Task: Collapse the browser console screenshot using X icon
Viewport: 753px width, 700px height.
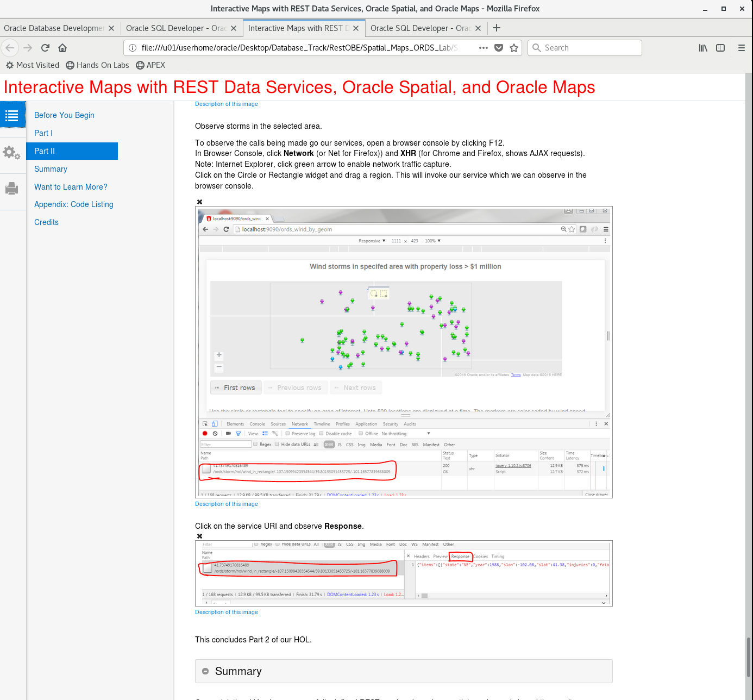Action: point(199,202)
